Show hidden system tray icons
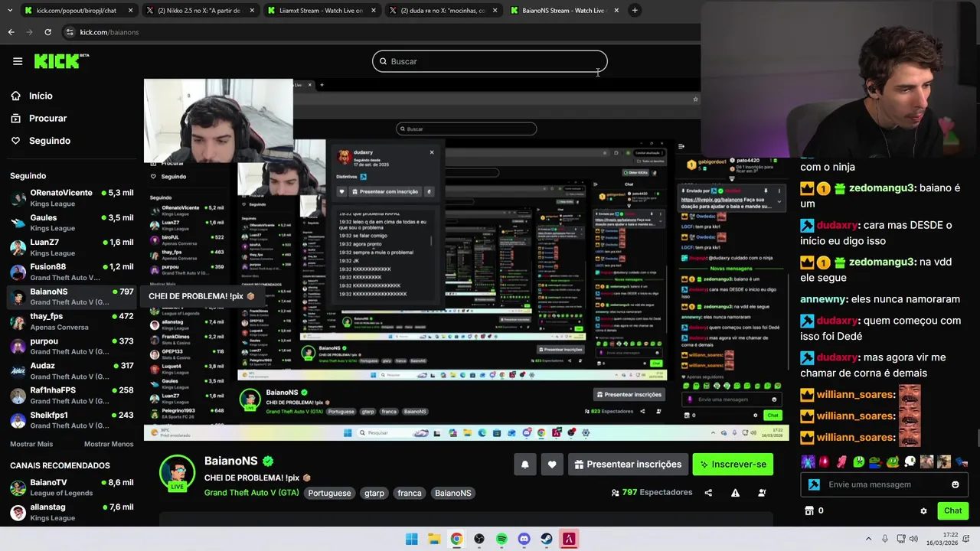This screenshot has width=980, height=551. (871, 539)
